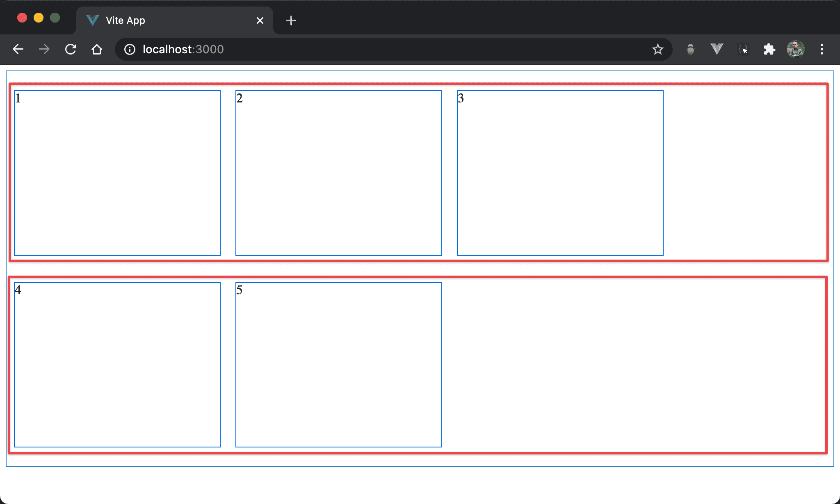
Task: Click the forward navigation arrow
Action: pos(44,50)
